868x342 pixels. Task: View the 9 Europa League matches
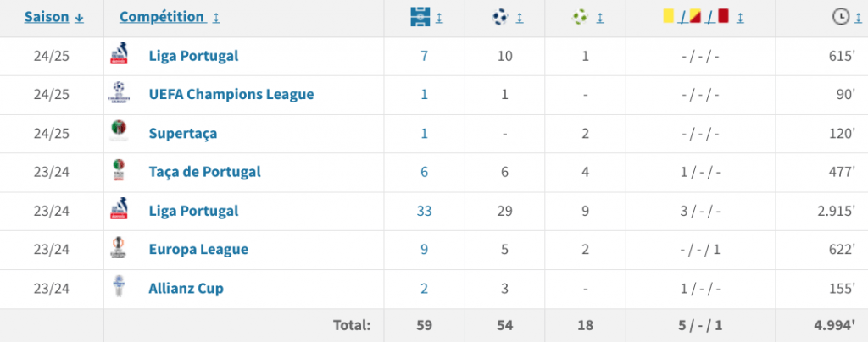(424, 250)
